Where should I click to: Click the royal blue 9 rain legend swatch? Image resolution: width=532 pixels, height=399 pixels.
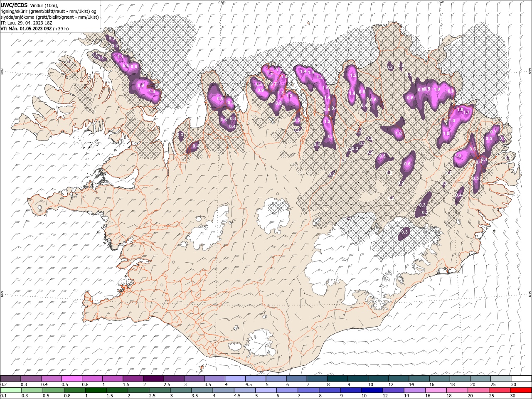tap(351, 390)
